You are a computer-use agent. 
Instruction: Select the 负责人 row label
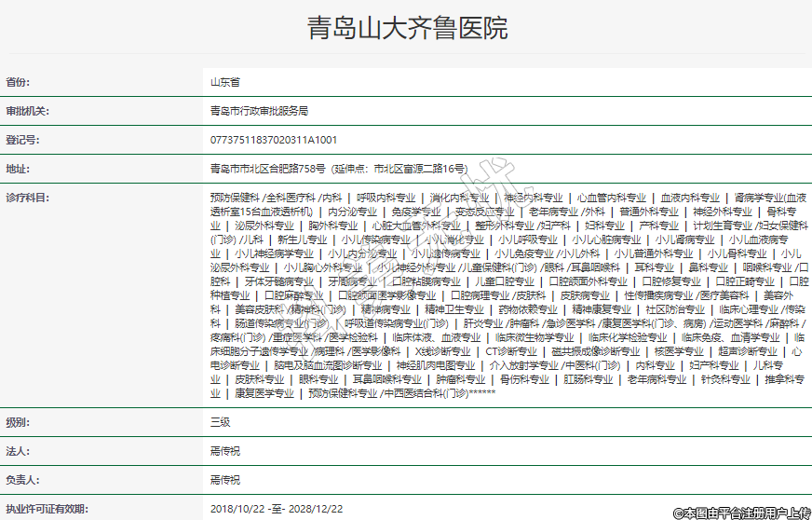point(22,480)
